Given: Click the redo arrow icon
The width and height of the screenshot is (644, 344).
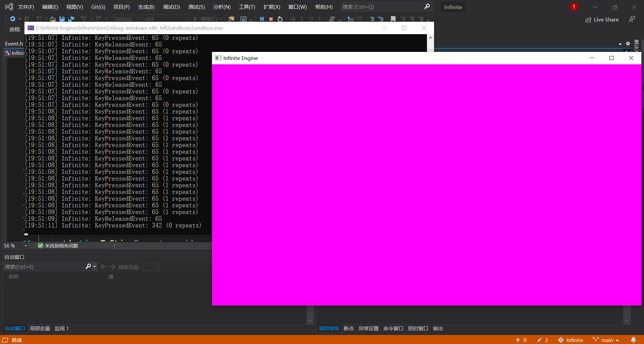Looking at the screenshot, I should tap(98, 19).
